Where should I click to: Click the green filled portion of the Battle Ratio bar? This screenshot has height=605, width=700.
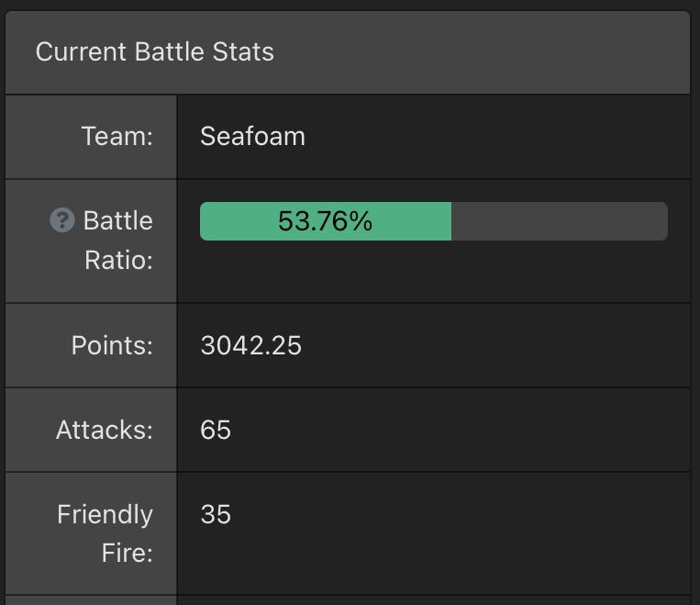[326, 221]
